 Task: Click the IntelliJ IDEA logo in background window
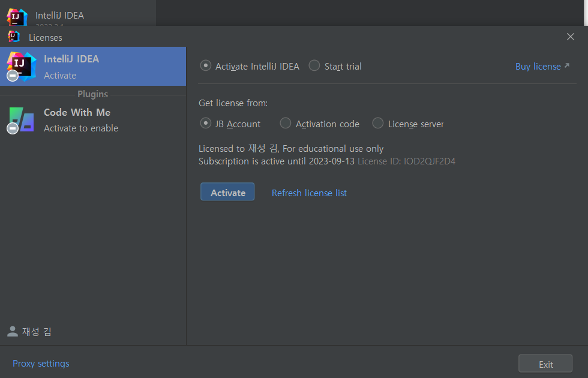point(17,17)
